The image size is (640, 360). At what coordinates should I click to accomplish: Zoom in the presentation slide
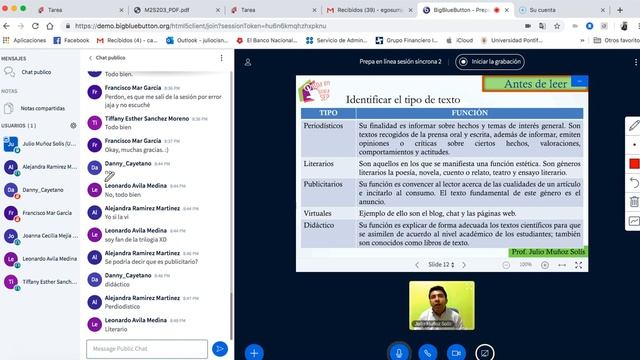545,265
